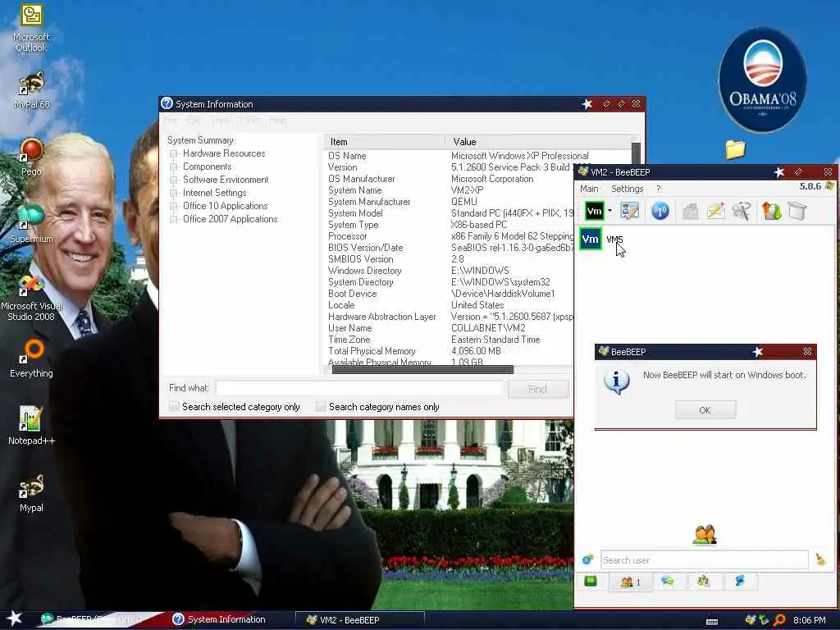Open the status dropdown arrow beside Vm avatar

coord(609,211)
